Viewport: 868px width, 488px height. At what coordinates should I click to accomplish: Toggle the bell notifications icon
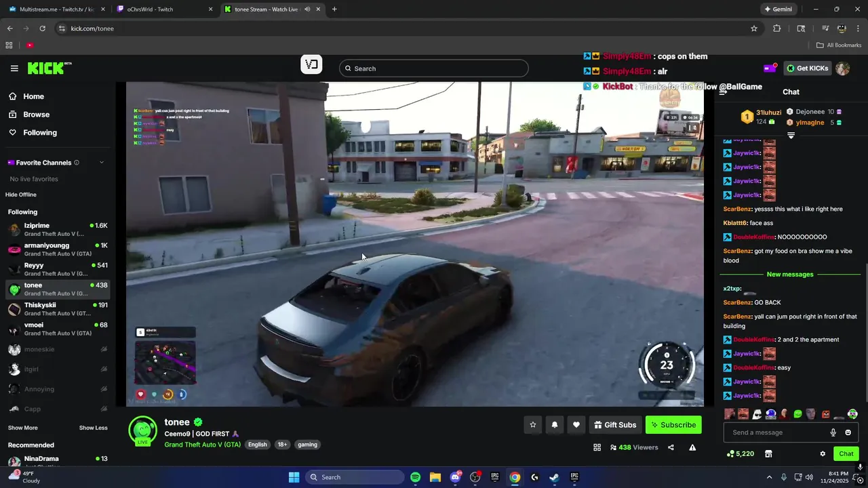[x=555, y=425]
